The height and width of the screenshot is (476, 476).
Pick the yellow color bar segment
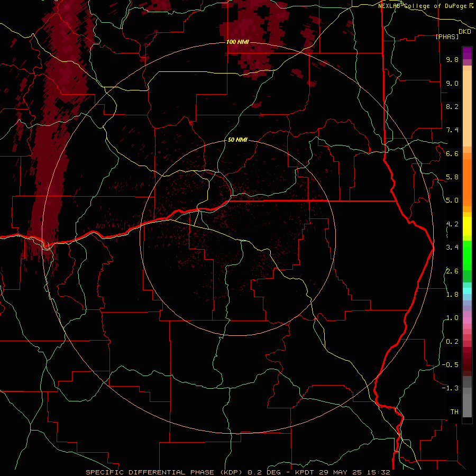(467, 226)
